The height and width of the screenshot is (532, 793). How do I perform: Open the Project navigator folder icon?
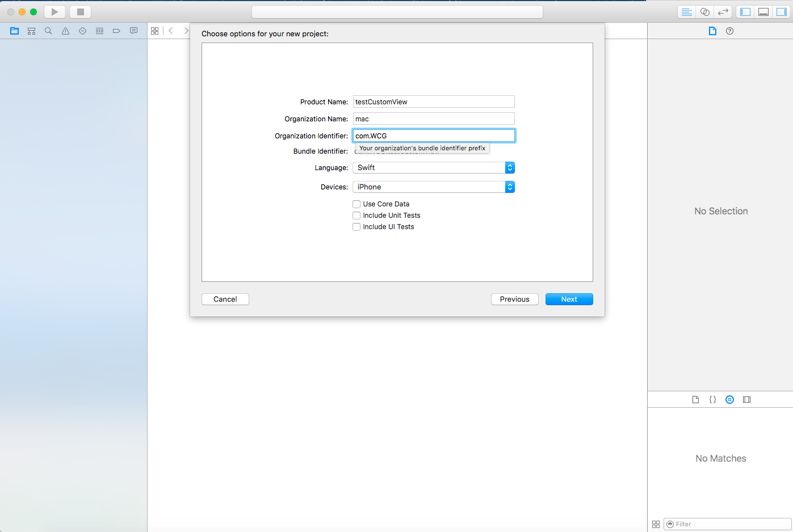[15, 31]
